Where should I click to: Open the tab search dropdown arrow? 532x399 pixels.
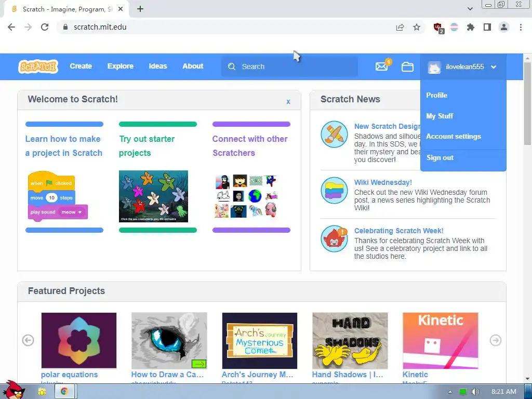pyautogui.click(x=470, y=9)
